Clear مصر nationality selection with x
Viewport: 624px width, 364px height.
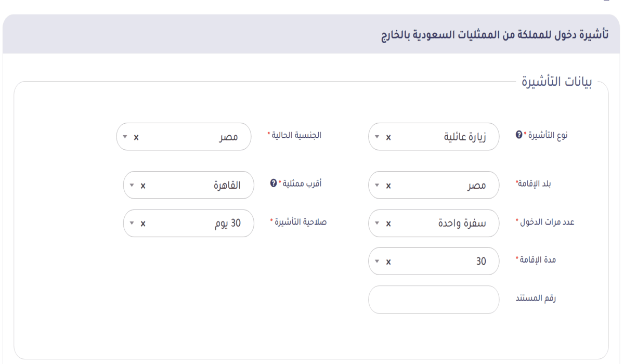[x=136, y=137]
